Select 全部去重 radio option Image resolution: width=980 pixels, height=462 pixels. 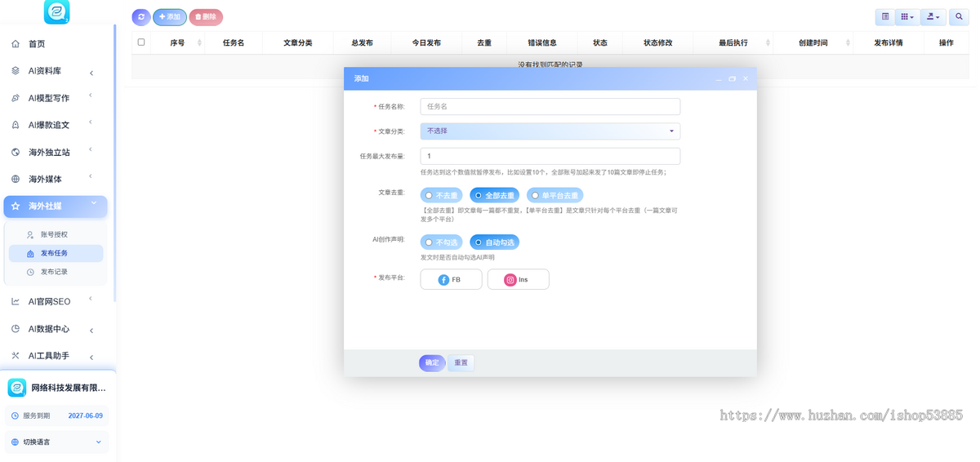(494, 196)
